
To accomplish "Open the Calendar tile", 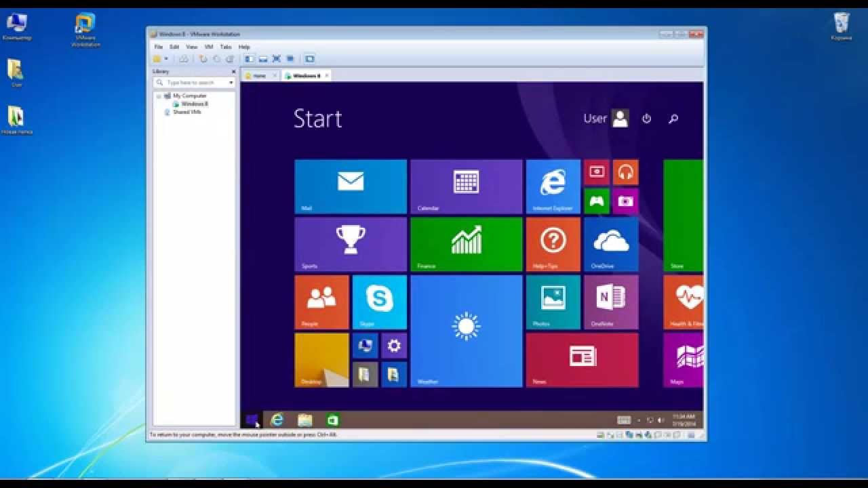I will coord(467,186).
